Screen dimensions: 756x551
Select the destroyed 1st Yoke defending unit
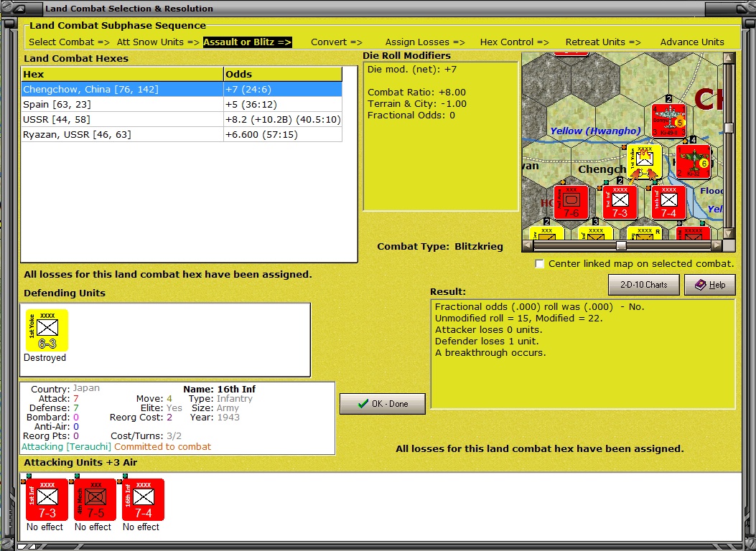coord(47,330)
